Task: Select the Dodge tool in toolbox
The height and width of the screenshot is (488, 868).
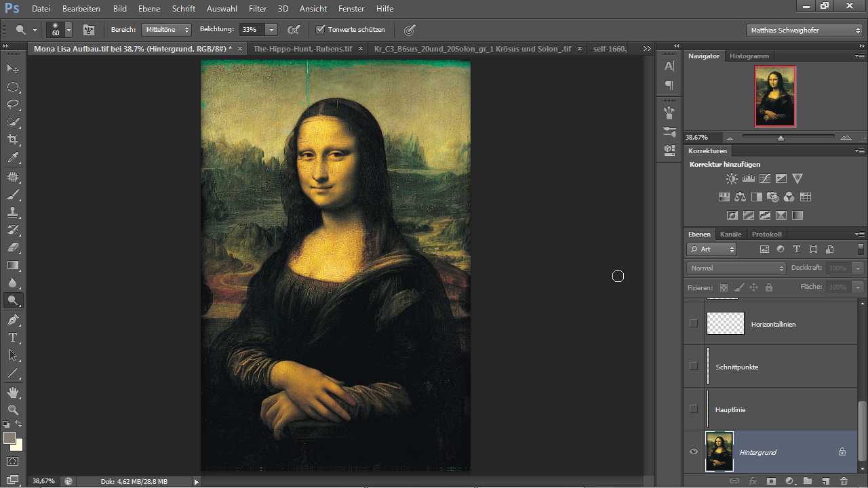Action: coord(13,301)
